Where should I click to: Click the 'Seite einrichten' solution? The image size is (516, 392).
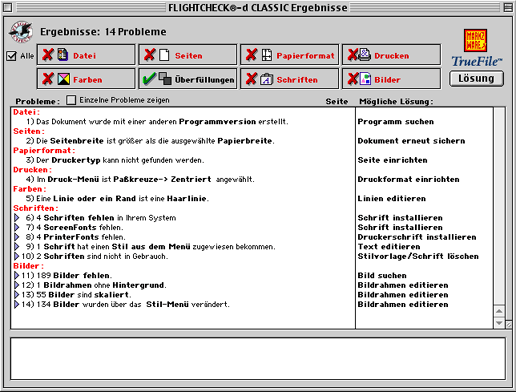(x=392, y=160)
